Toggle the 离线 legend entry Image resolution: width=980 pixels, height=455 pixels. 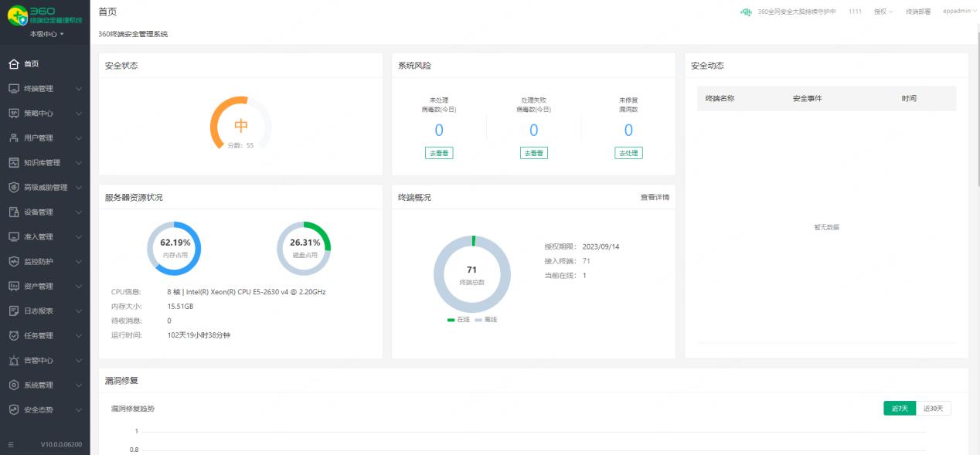(486, 320)
